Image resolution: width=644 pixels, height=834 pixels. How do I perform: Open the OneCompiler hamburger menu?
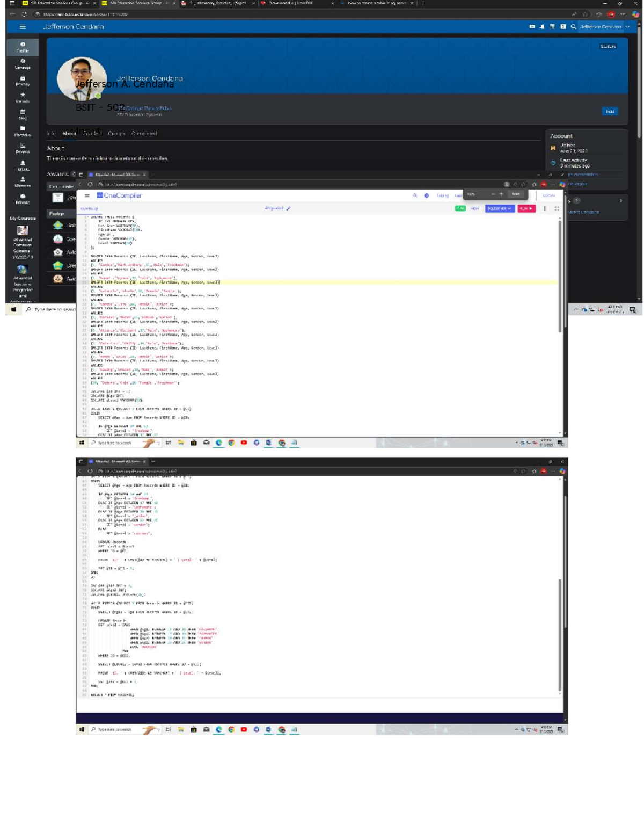click(x=87, y=195)
